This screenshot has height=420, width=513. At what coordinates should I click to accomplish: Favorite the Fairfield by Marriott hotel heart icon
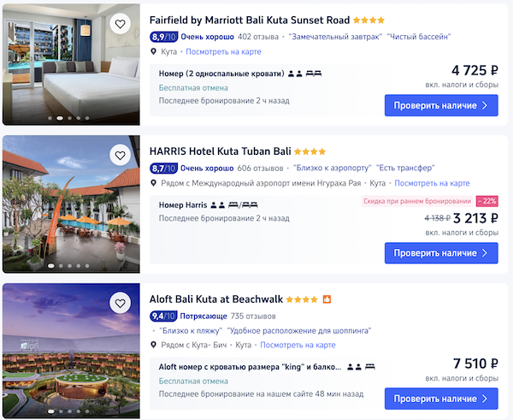point(121,24)
